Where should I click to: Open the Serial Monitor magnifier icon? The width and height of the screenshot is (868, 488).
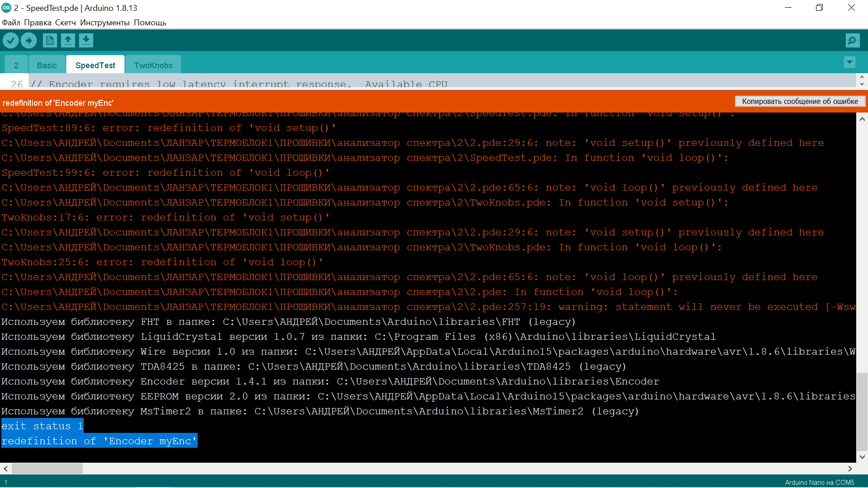pos(852,41)
